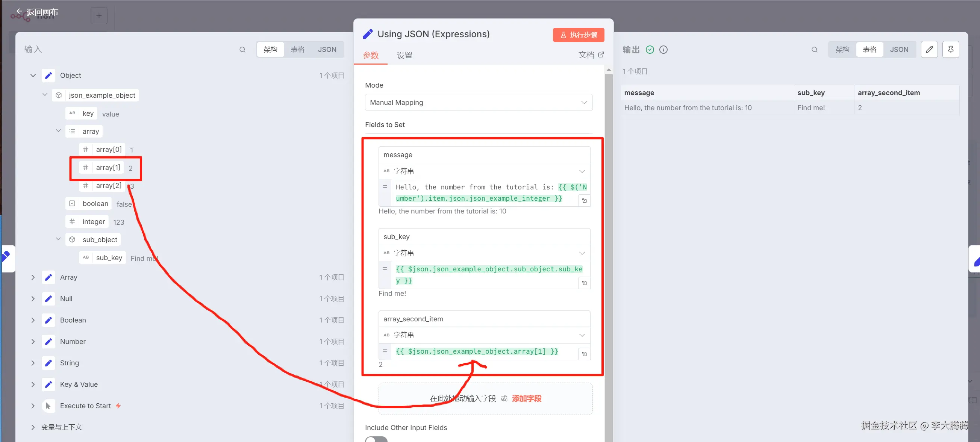Open the Mode dropdown Manual Mapping

(x=478, y=102)
